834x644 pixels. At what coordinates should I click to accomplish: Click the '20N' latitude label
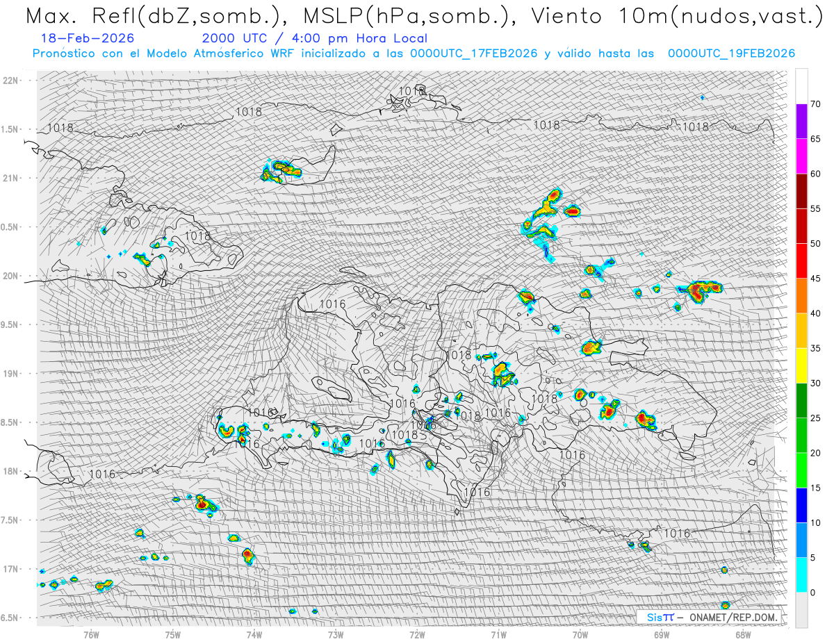tap(11, 276)
